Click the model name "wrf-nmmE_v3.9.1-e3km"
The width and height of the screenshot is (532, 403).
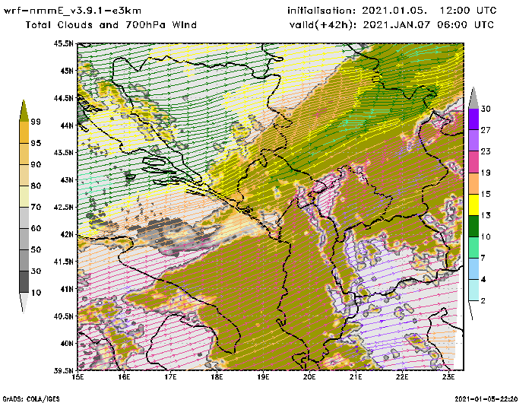pos(72,11)
